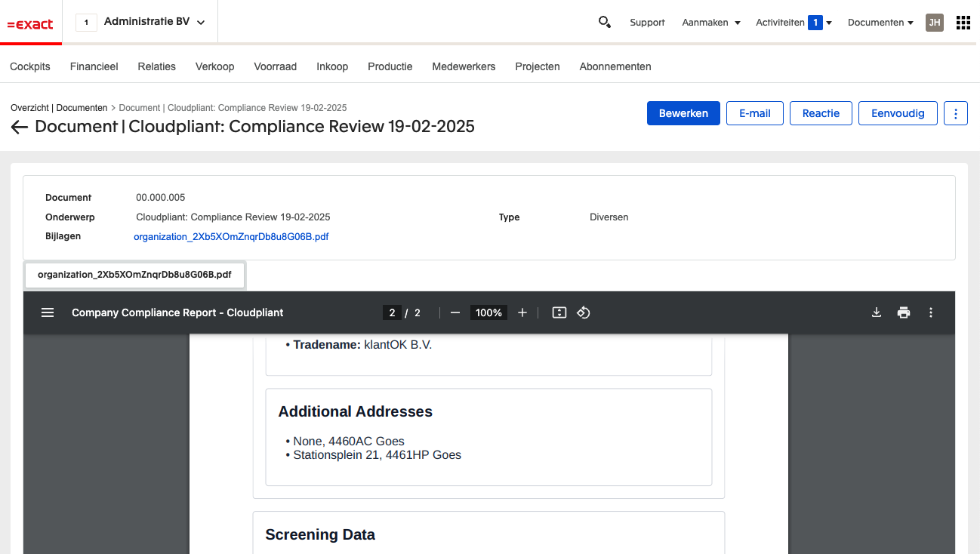Open the Projecten menu

click(x=538, y=66)
